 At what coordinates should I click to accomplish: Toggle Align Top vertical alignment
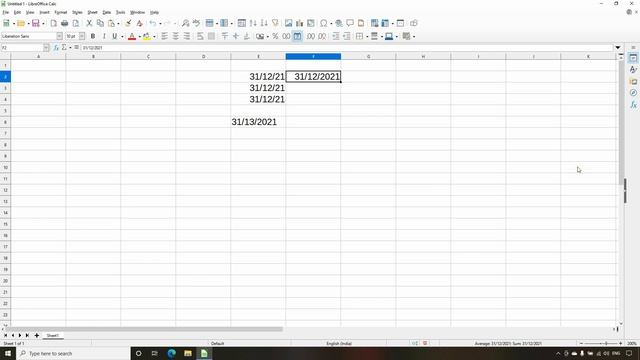[x=224, y=36]
